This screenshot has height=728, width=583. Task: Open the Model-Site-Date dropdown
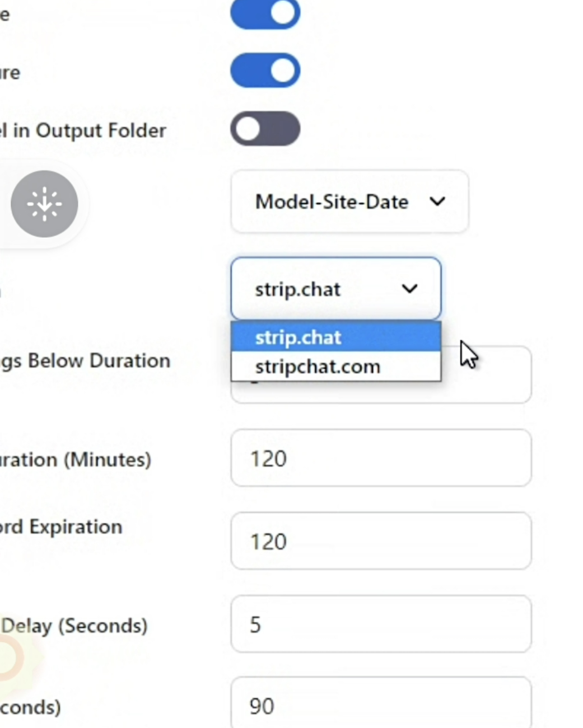[349, 201]
